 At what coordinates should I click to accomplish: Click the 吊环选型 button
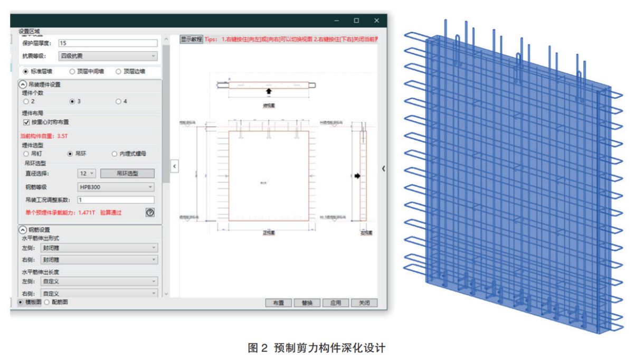click(x=127, y=173)
